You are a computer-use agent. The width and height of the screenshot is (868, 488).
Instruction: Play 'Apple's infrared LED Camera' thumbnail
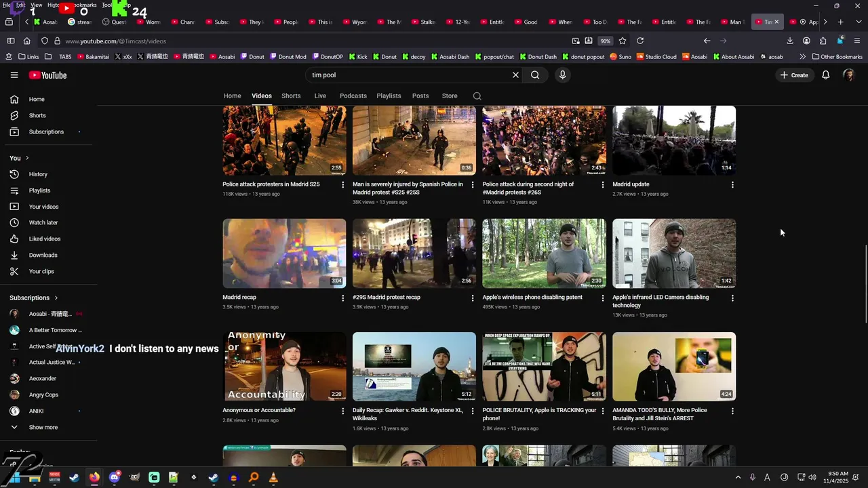click(x=674, y=253)
